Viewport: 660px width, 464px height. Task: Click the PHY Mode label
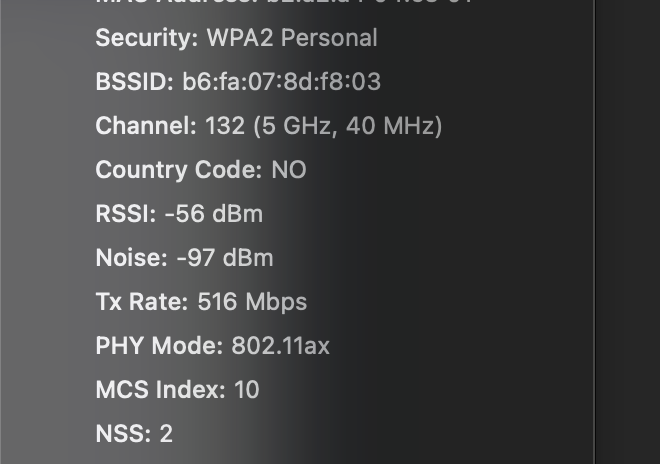pyautogui.click(x=159, y=346)
